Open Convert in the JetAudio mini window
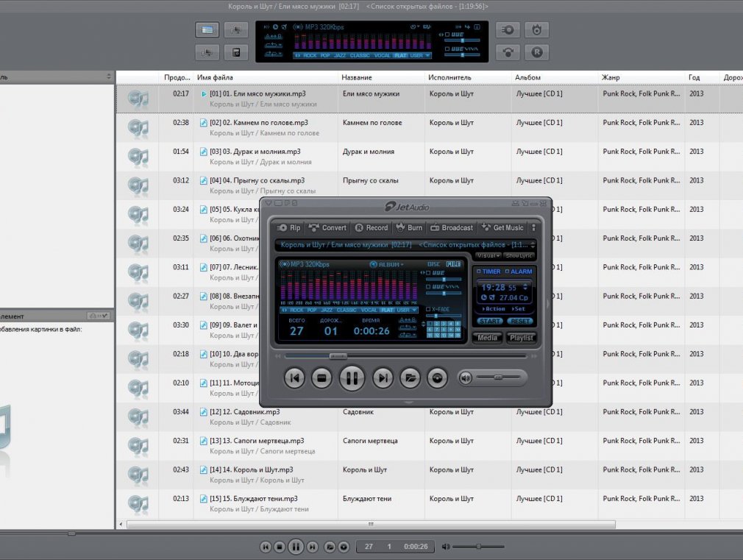This screenshot has width=743, height=560. point(327,227)
